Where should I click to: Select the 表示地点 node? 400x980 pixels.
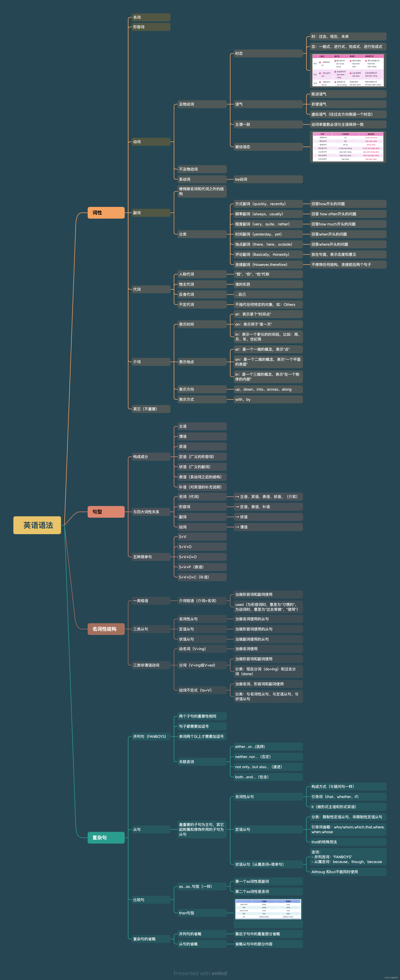click(202, 362)
